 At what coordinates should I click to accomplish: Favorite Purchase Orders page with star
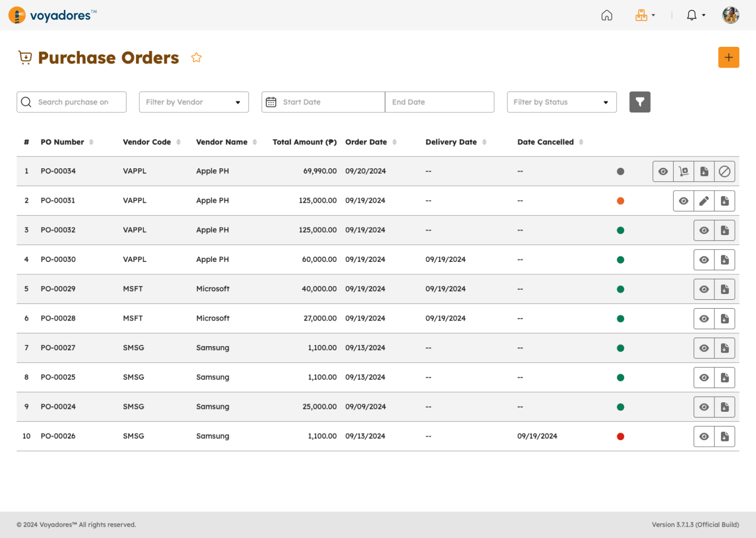click(x=196, y=58)
